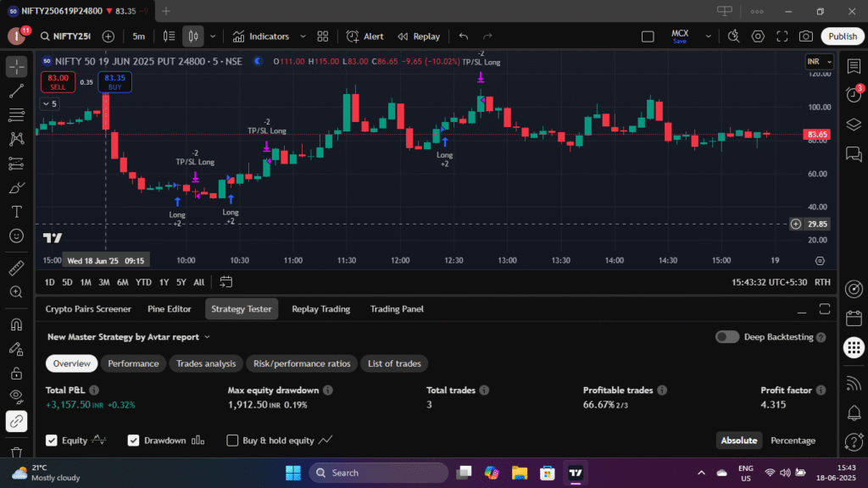Screen dimensions: 868x488
Task: Open the Trading Panel tab
Action: click(x=397, y=309)
